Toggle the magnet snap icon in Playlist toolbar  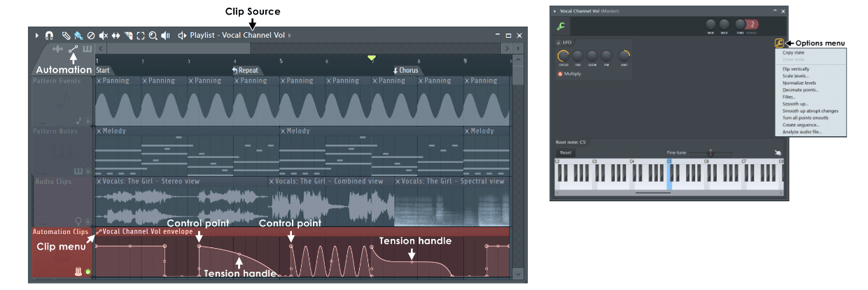click(49, 35)
